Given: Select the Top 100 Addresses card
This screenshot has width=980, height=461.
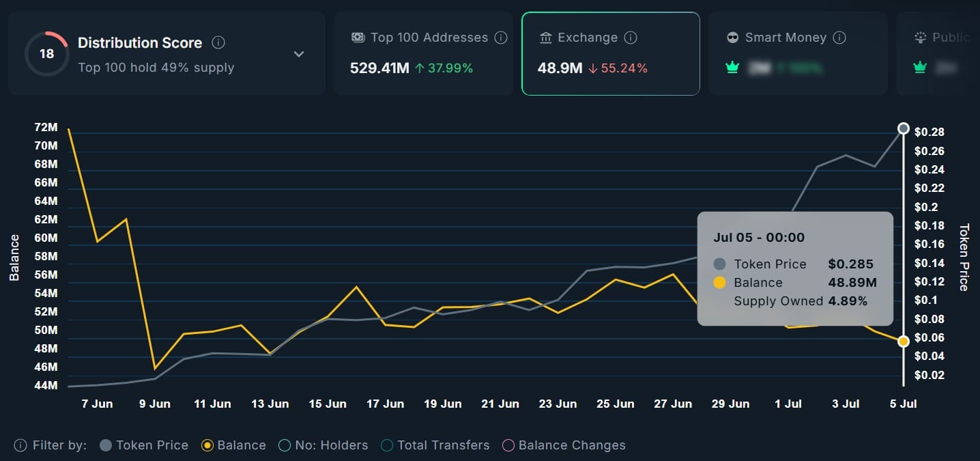Looking at the screenshot, I should [423, 53].
